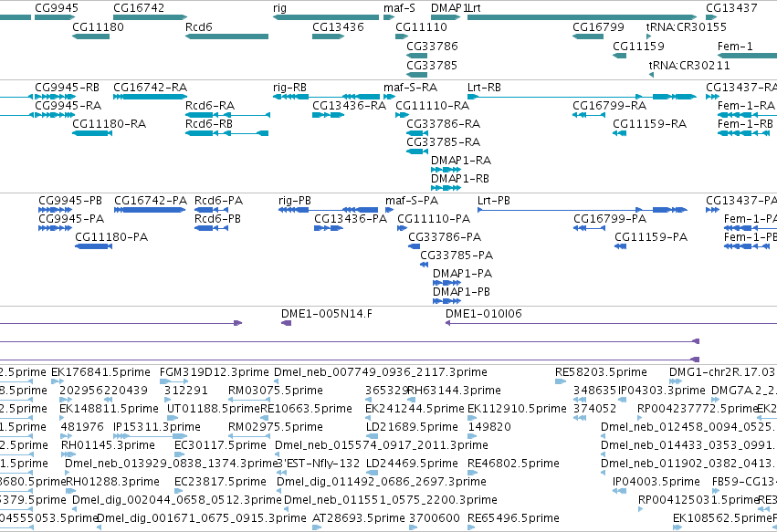Select the Lrt-RB transcript line

click(583, 97)
